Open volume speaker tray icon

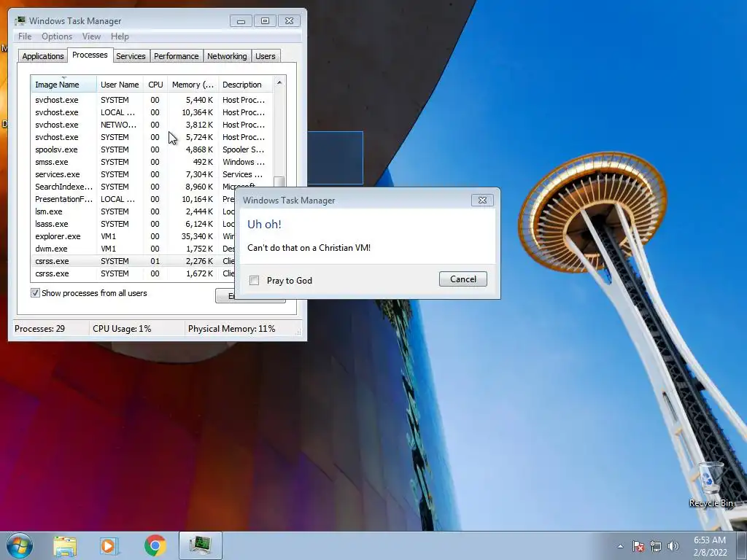pos(673,546)
